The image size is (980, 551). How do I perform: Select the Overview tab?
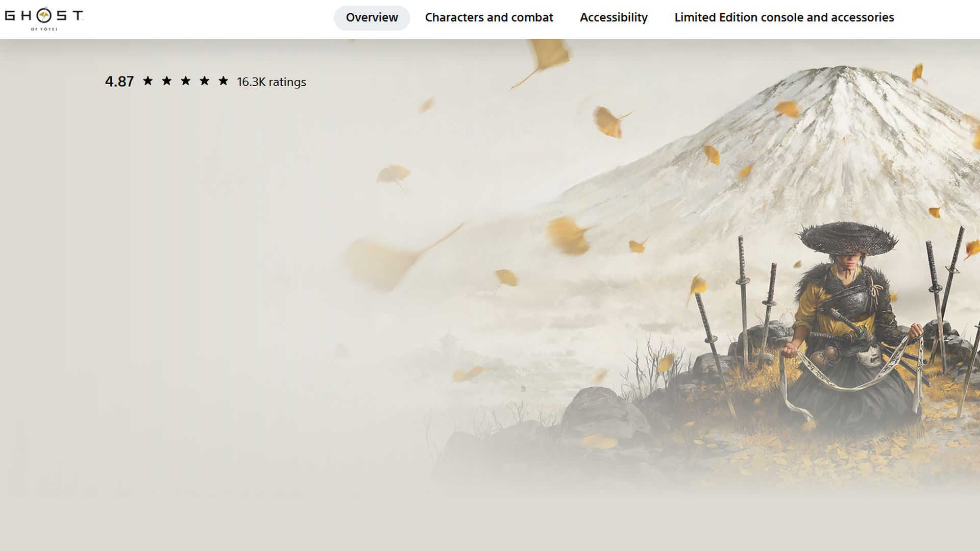[x=372, y=18]
